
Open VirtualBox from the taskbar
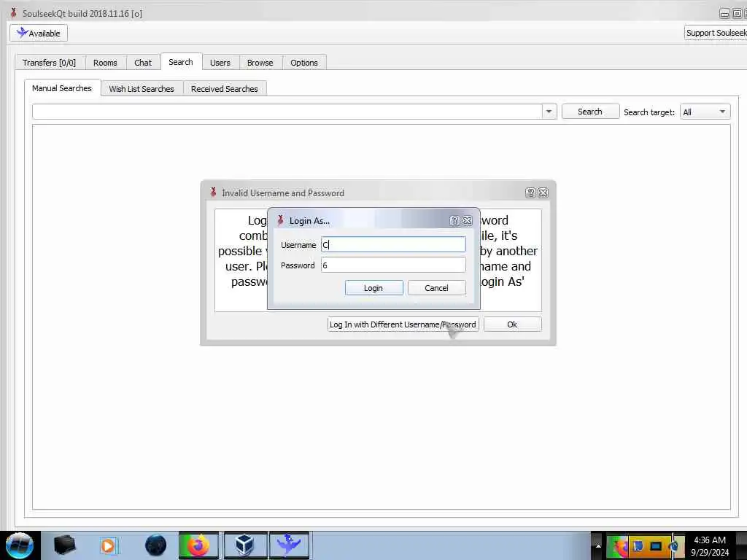tap(244, 545)
